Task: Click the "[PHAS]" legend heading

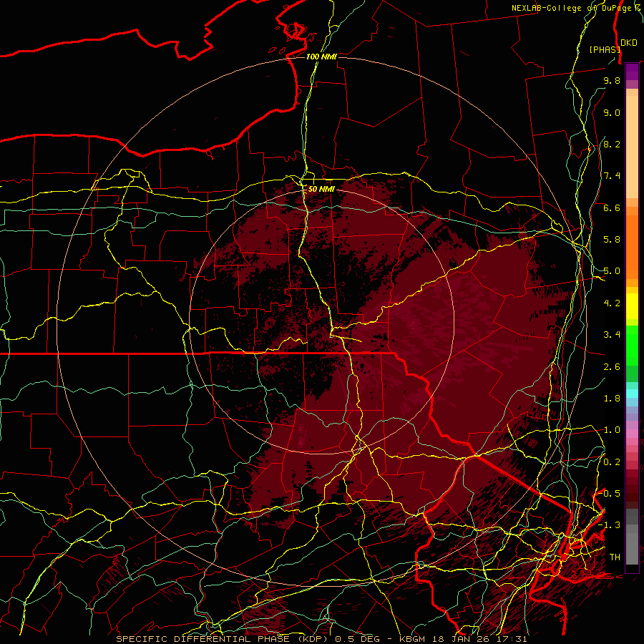Action: click(x=605, y=49)
